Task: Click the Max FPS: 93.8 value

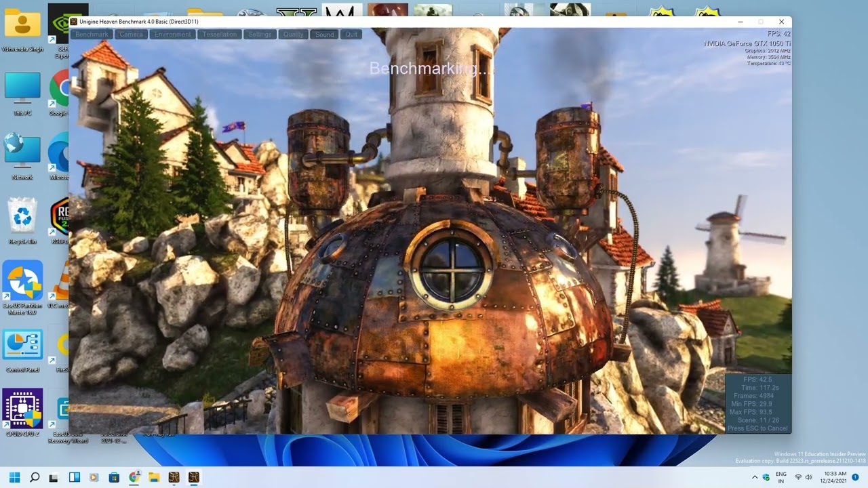Action: point(751,412)
